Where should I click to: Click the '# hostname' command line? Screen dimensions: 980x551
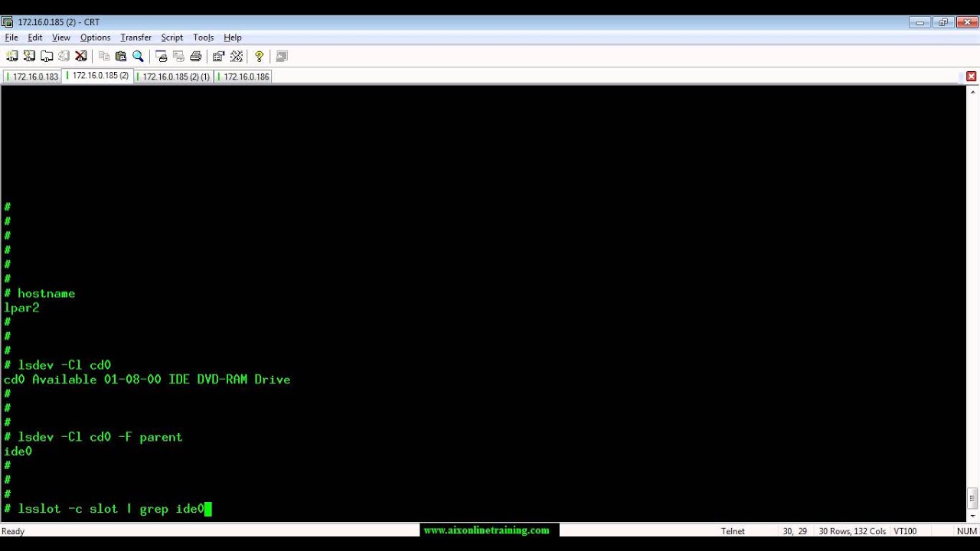pos(40,294)
